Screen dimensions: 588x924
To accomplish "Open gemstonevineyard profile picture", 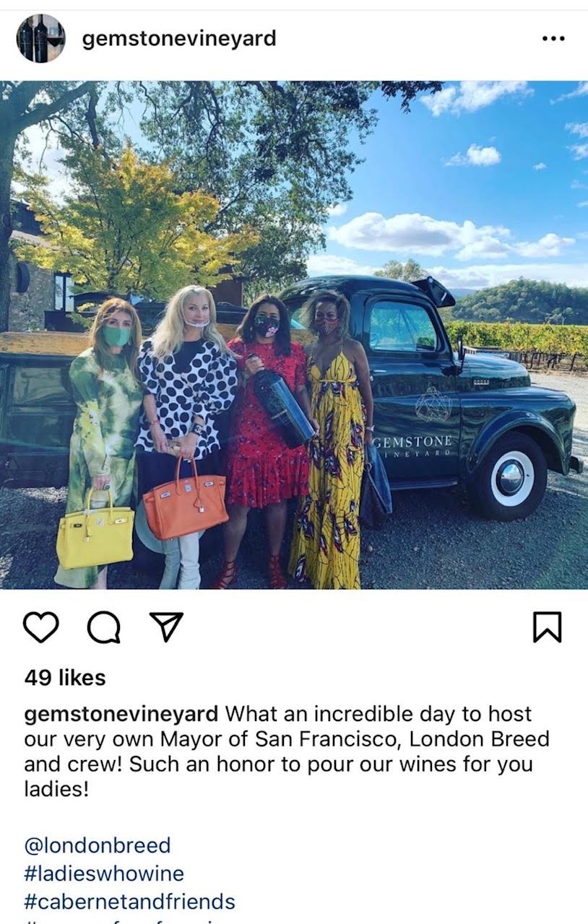I will tap(40, 38).
